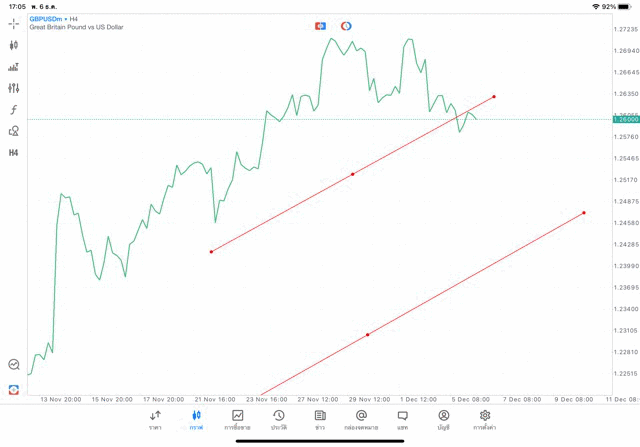Open the chart settings sliders icon
The height and width of the screenshot is (447, 640).
tap(14, 88)
